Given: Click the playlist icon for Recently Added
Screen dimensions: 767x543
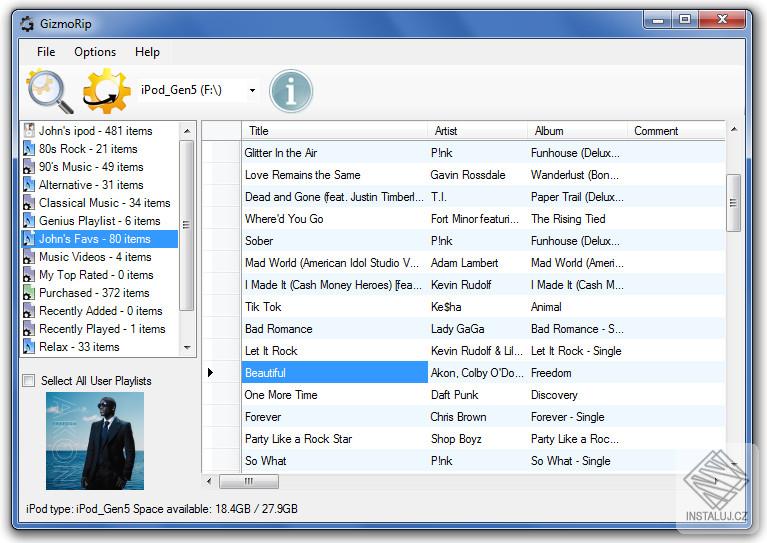Looking at the screenshot, I should (29, 311).
